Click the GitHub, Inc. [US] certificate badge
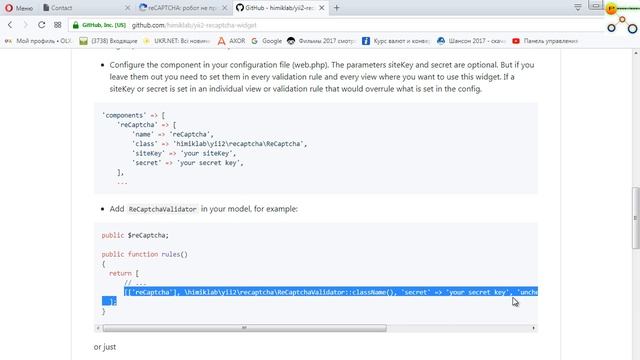This screenshot has width=640, height=360. (104, 25)
